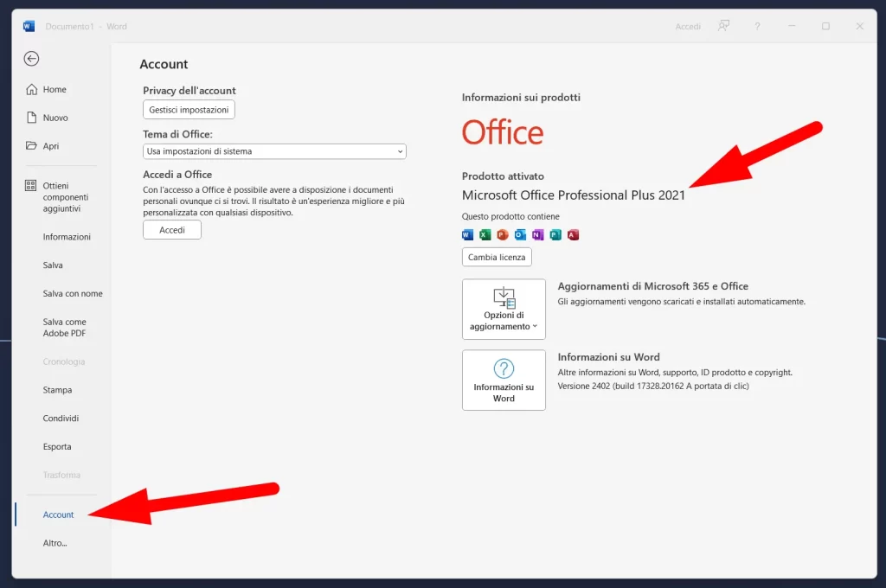The width and height of the screenshot is (886, 588).
Task: Open help with the question mark icon
Action: [757, 27]
